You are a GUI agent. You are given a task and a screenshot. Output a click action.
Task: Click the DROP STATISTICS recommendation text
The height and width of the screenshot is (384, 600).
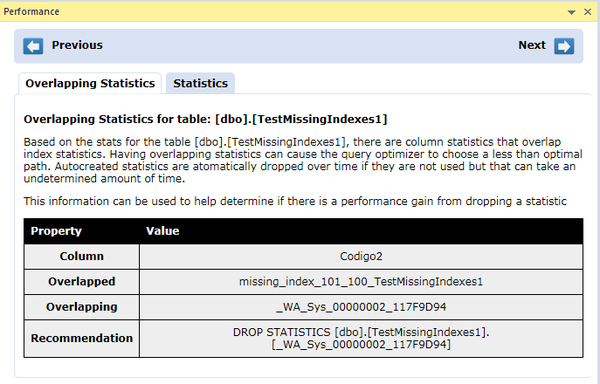(361, 338)
